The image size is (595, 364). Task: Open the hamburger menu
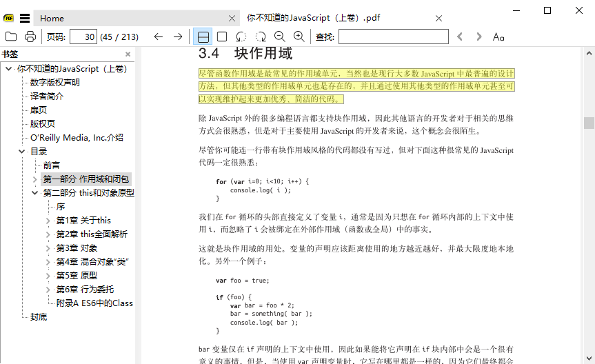coord(25,18)
